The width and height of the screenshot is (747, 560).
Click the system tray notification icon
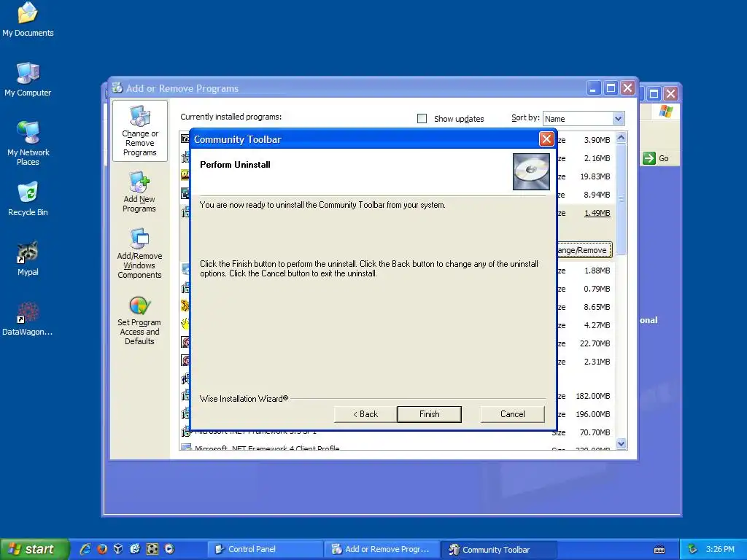(693, 549)
